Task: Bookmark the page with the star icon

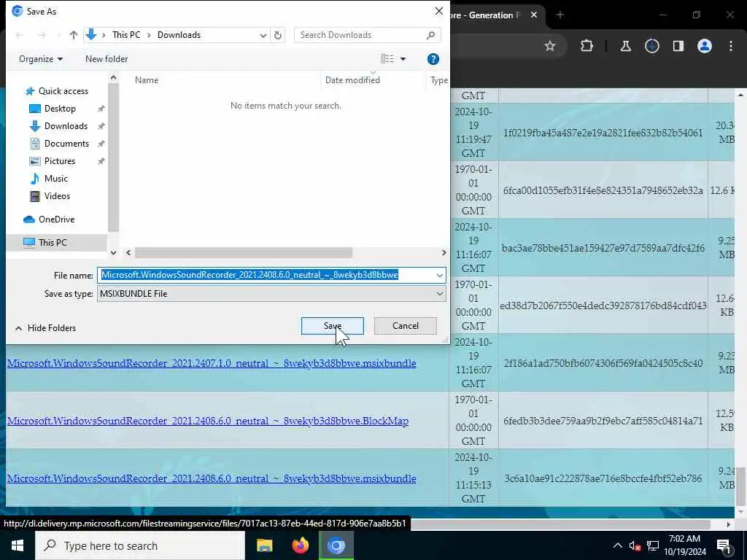Action: click(x=550, y=46)
